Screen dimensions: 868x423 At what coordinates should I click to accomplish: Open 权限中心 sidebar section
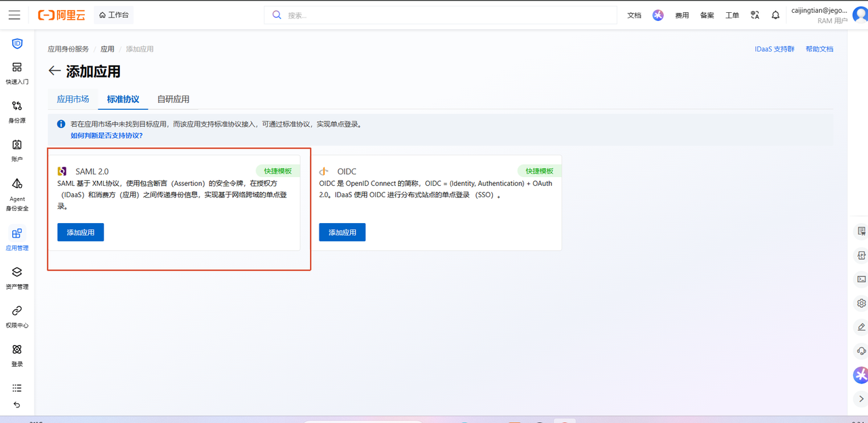click(17, 317)
